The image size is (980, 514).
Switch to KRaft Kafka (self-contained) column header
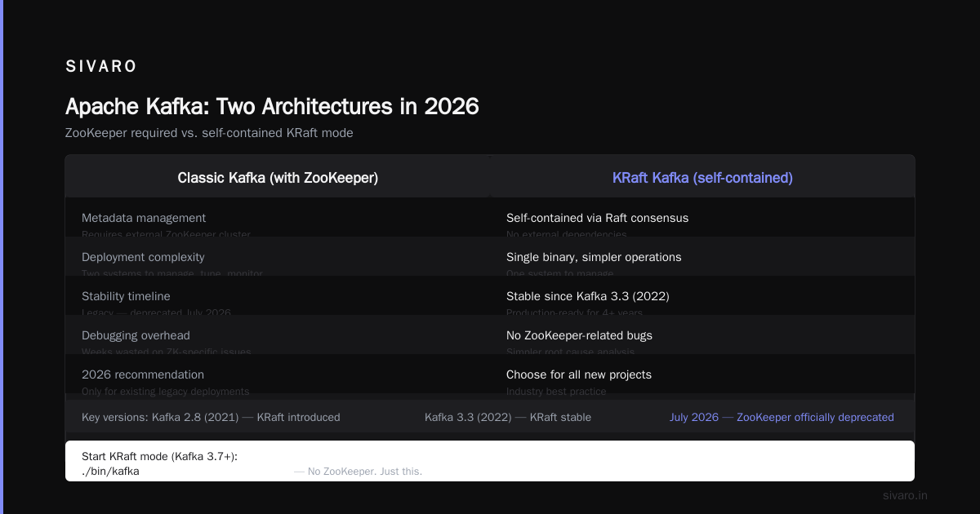tap(702, 177)
